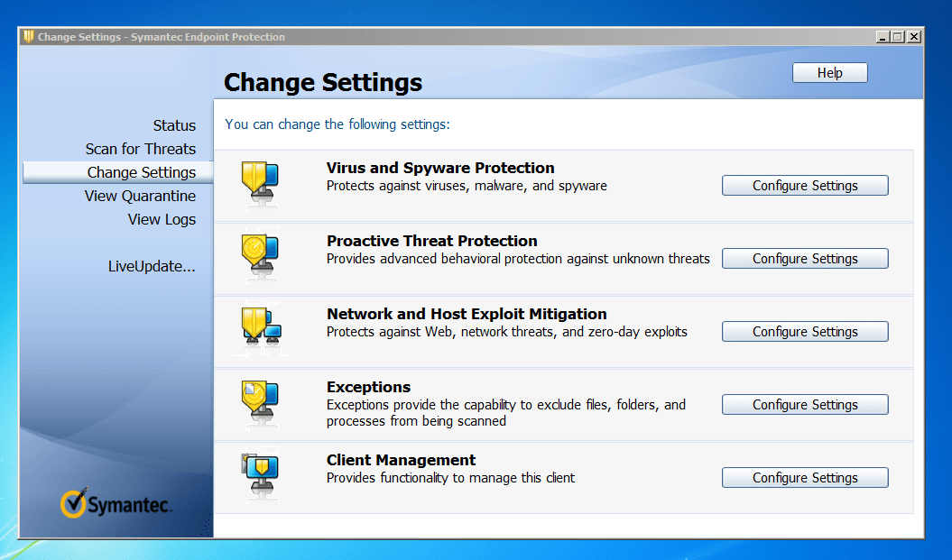Click 'Provides advanced behavioral protection' description
Screen dimensions: 952x560
[518, 259]
